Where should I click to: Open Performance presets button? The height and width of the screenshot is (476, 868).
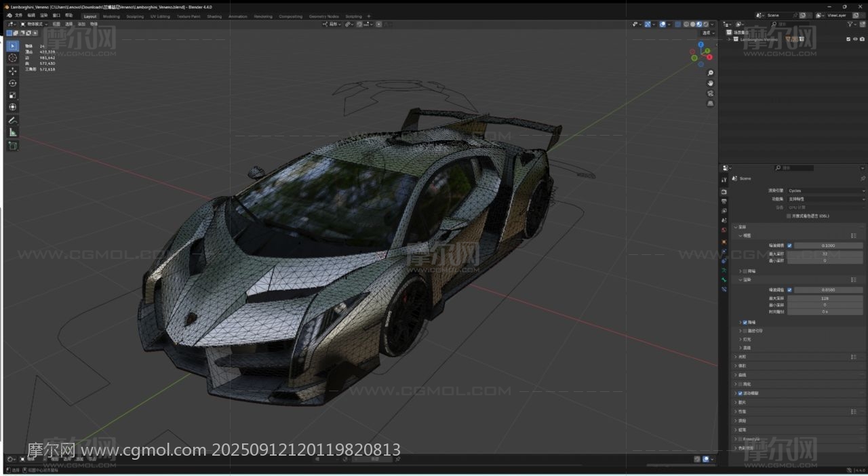click(854, 412)
